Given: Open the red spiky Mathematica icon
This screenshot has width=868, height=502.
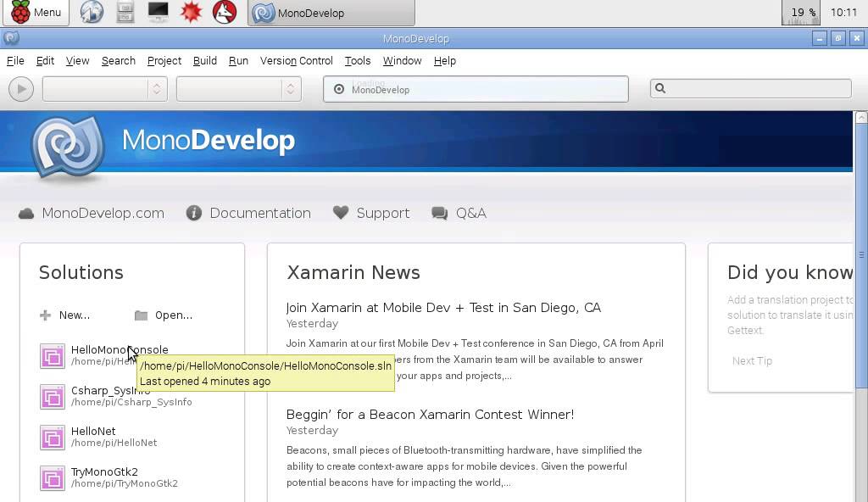Looking at the screenshot, I should point(191,12).
